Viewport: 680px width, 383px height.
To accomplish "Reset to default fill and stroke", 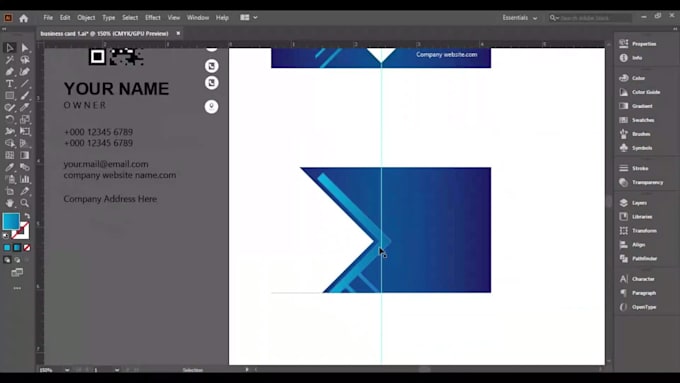I will point(6,236).
